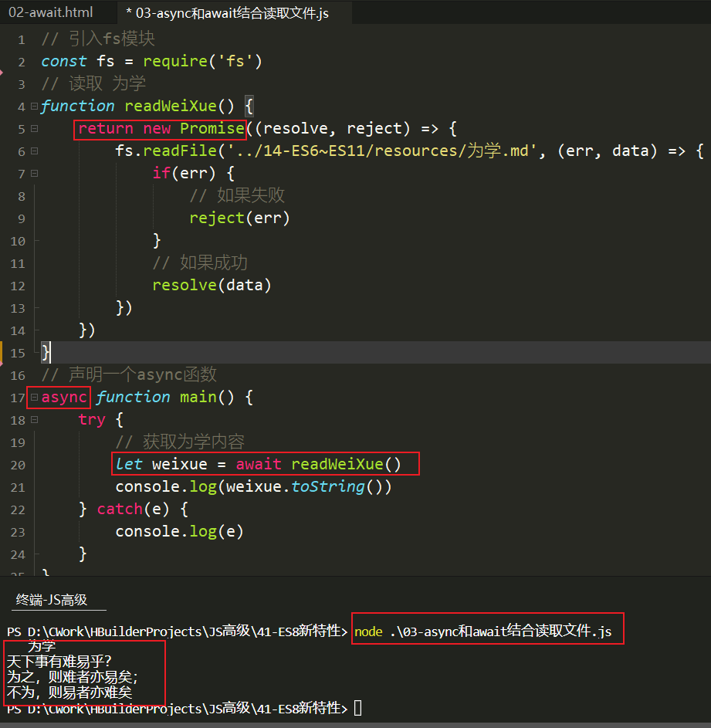Click the comment '// 如果成功'
Image resolution: width=711 pixels, height=728 pixels.
pyautogui.click(x=200, y=262)
